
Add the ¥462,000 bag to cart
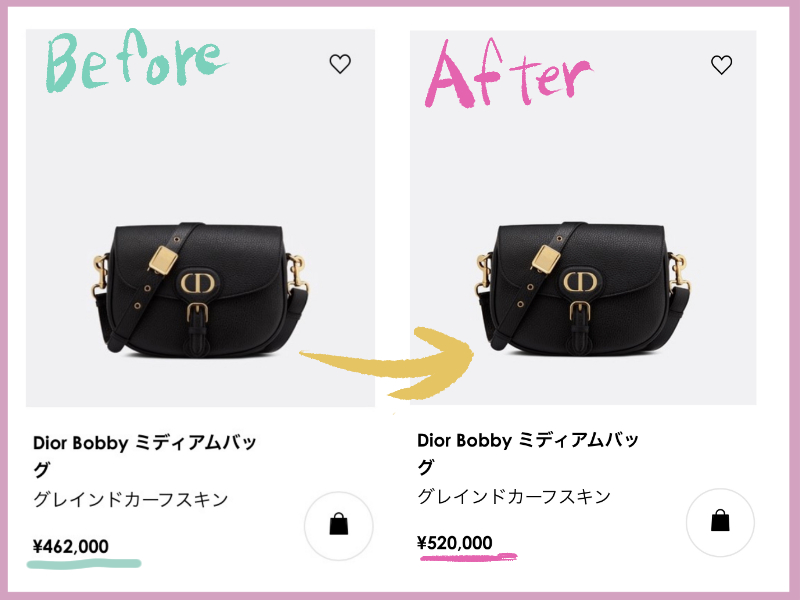coord(339,526)
